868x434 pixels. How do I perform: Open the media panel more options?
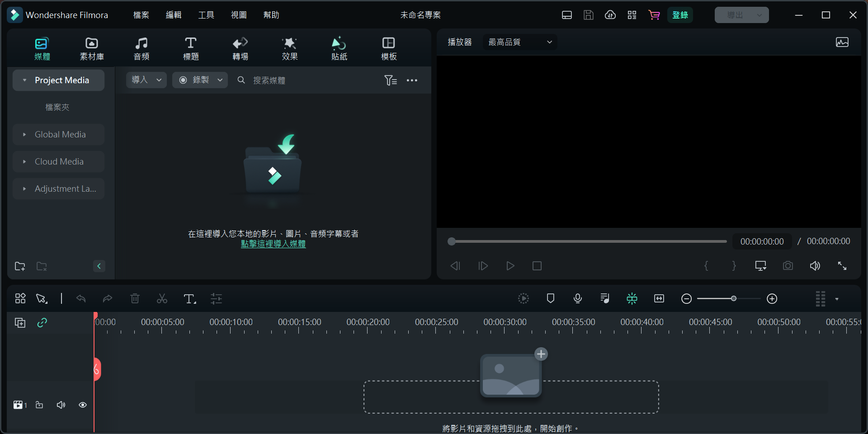412,80
